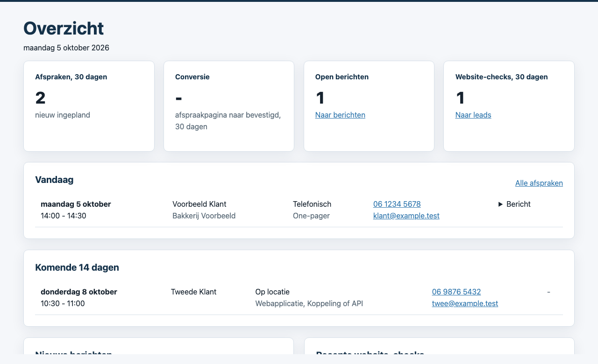The image size is (598, 364).
Task: Open the Naar berichten link
Action: [340, 115]
